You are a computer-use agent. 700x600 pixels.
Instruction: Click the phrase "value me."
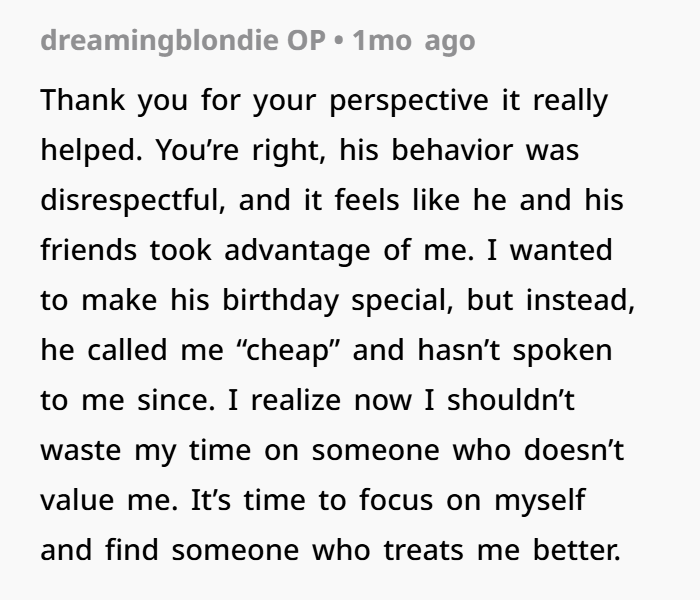pos(109,500)
